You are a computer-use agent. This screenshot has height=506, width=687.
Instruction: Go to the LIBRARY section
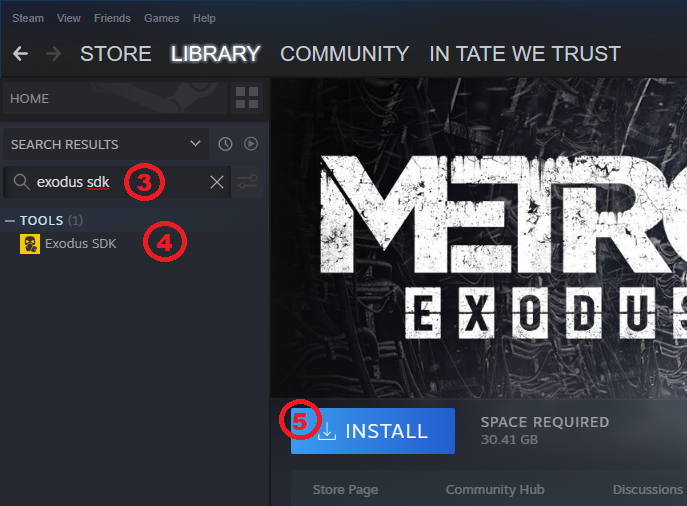tap(216, 54)
